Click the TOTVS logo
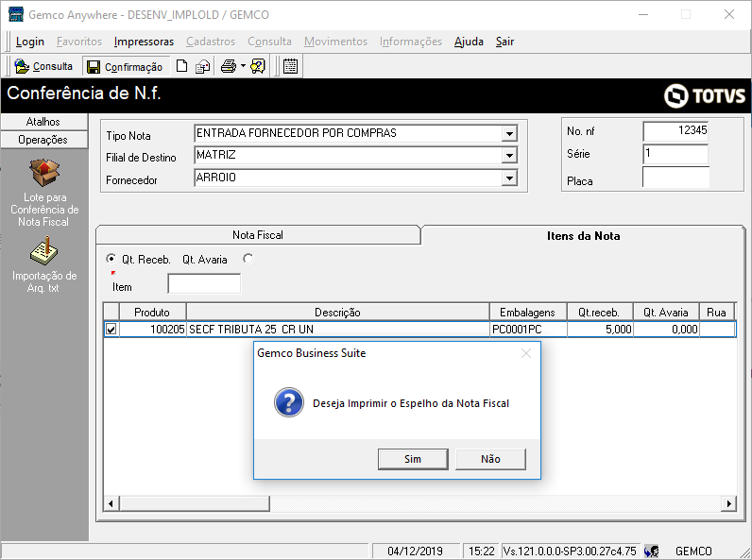The width and height of the screenshot is (752, 560). [x=705, y=95]
